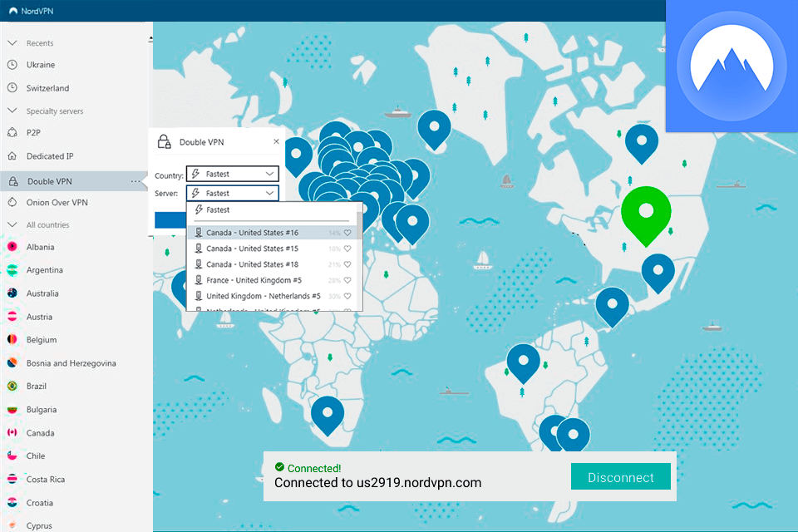Collapse the All countries section chevron
This screenshot has width=798, height=532.
coord(12,224)
